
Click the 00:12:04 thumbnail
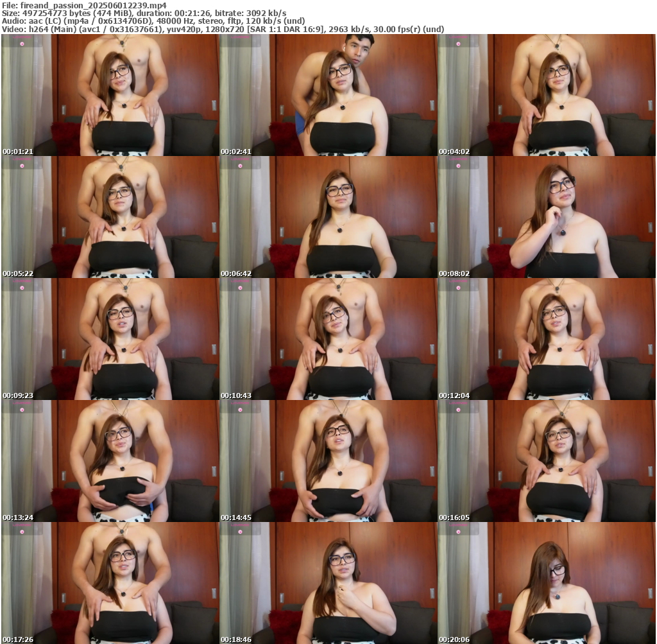click(547, 339)
